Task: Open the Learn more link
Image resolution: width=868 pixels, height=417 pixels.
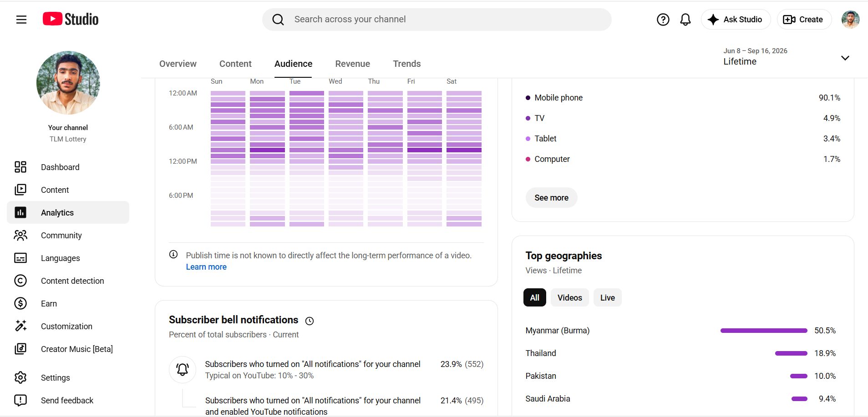Action: click(x=206, y=267)
